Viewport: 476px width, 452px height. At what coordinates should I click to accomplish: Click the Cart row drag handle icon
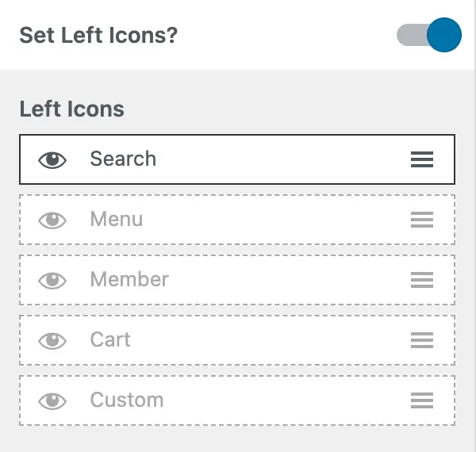(x=422, y=340)
